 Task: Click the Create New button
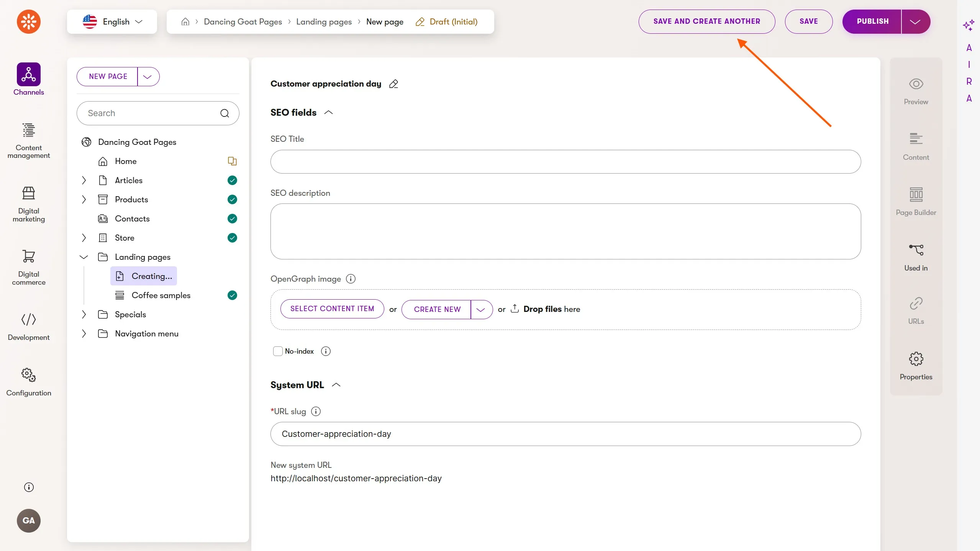point(437,310)
